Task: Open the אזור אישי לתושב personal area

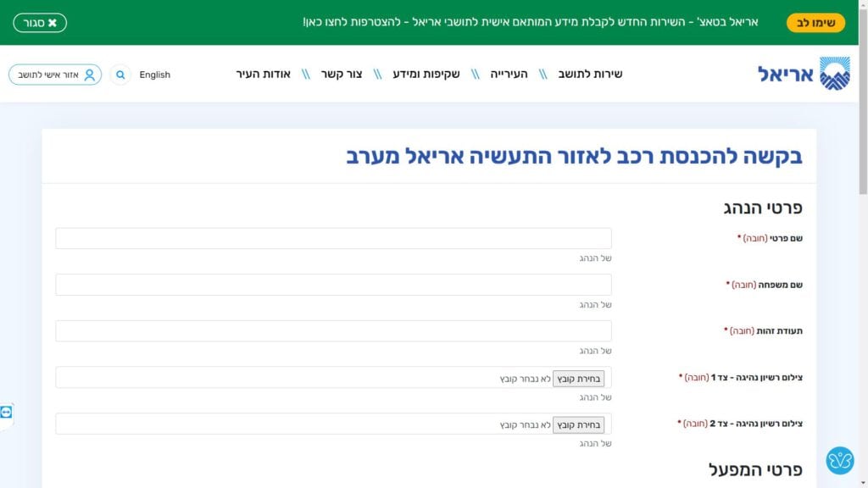Action: point(55,75)
